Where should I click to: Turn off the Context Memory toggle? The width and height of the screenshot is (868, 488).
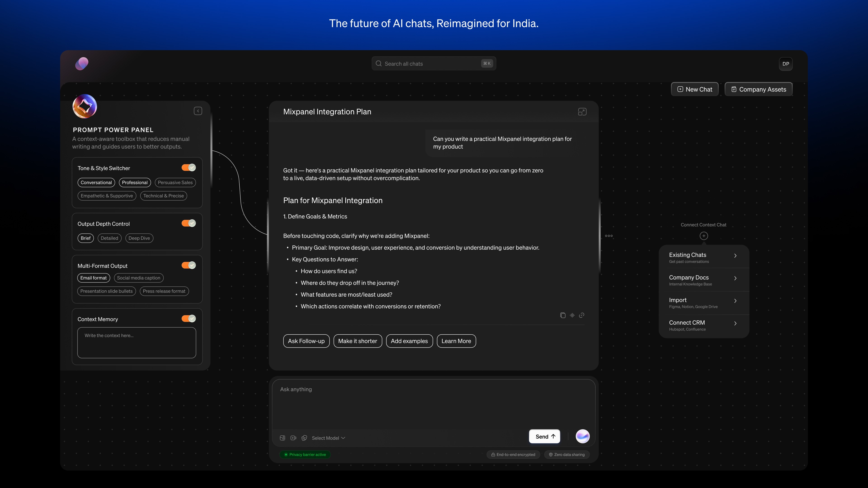[189, 319]
